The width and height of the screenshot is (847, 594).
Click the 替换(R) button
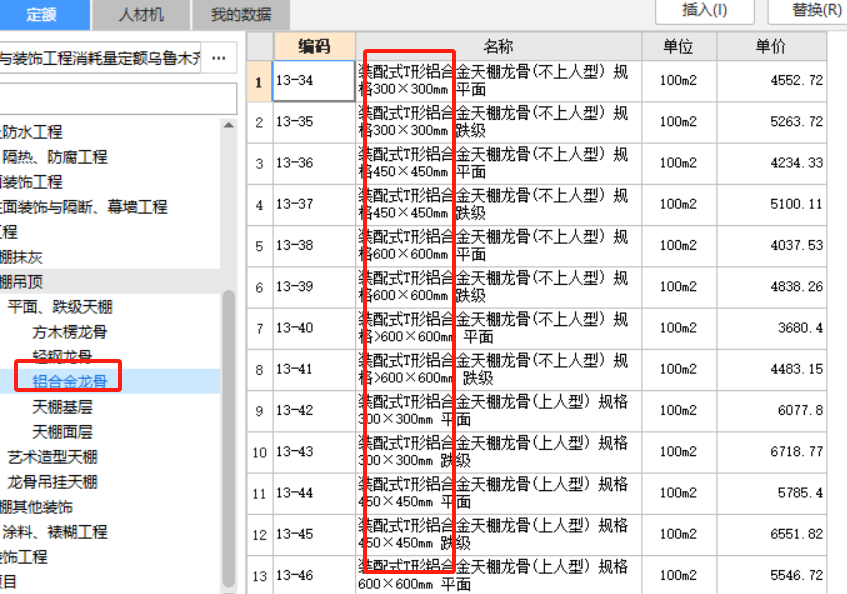click(810, 10)
